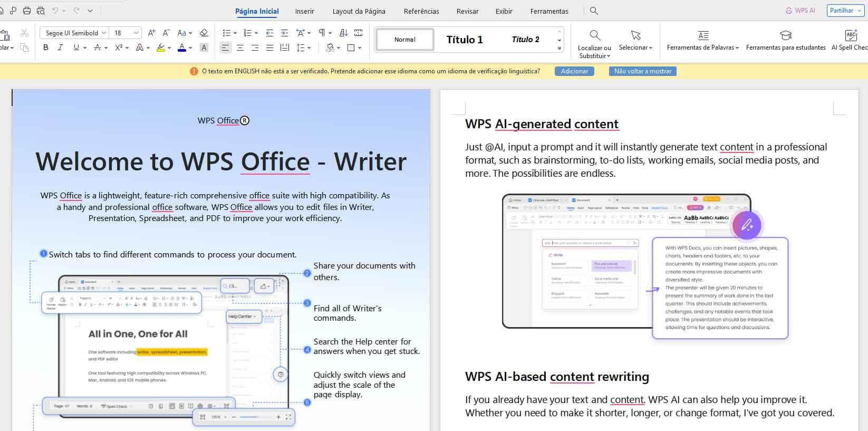The image size is (868, 431).
Task: Click the WPS AI button
Action: 801,11
